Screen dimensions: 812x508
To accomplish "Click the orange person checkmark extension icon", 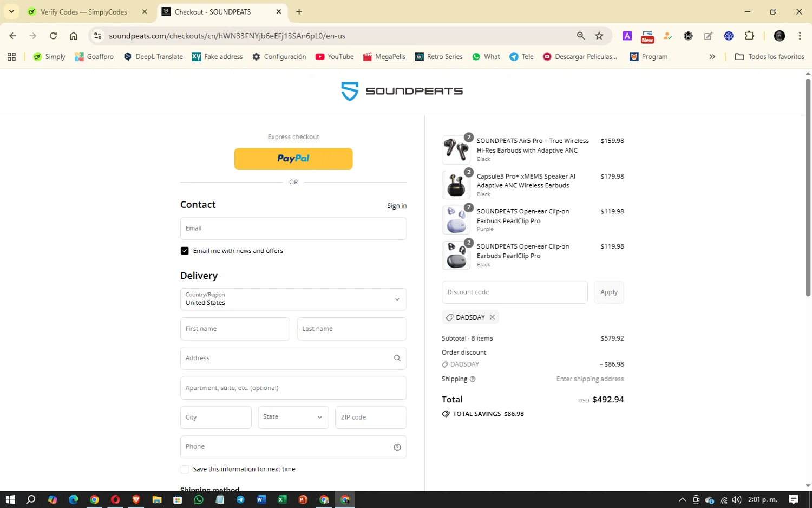I will tap(668, 36).
